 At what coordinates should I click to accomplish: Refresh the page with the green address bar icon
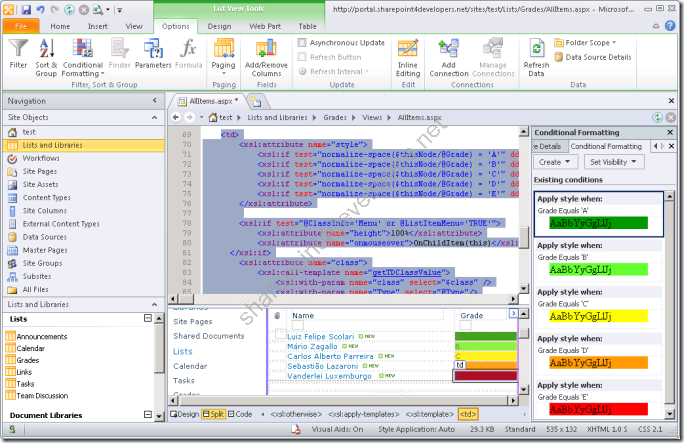[x=657, y=117]
